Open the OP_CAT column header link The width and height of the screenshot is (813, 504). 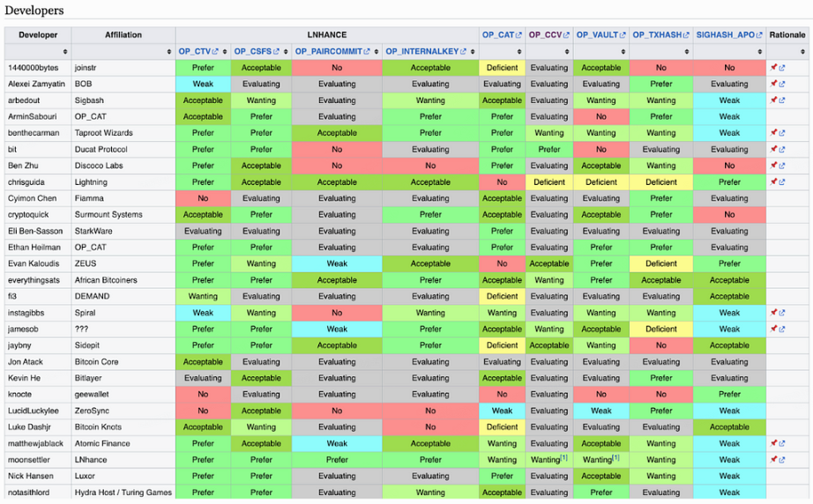[497, 35]
